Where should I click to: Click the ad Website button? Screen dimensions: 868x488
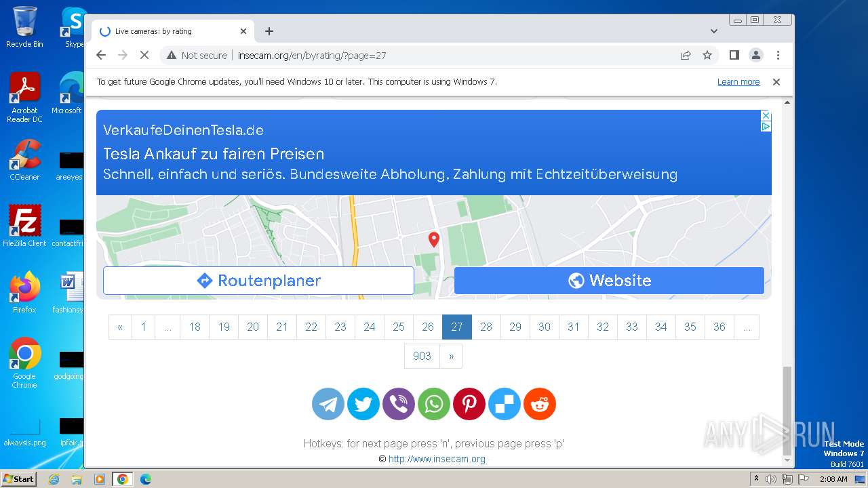click(609, 281)
